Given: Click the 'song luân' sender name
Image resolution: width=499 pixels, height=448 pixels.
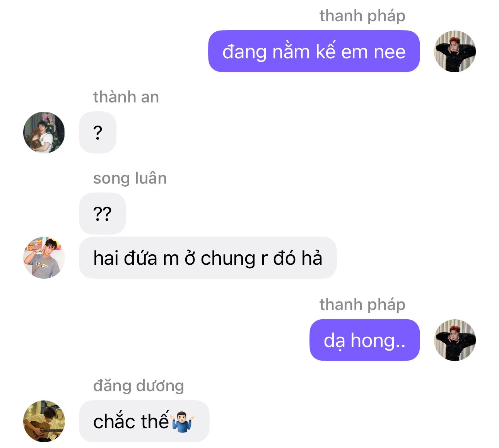Looking at the screenshot, I should click(x=130, y=179).
